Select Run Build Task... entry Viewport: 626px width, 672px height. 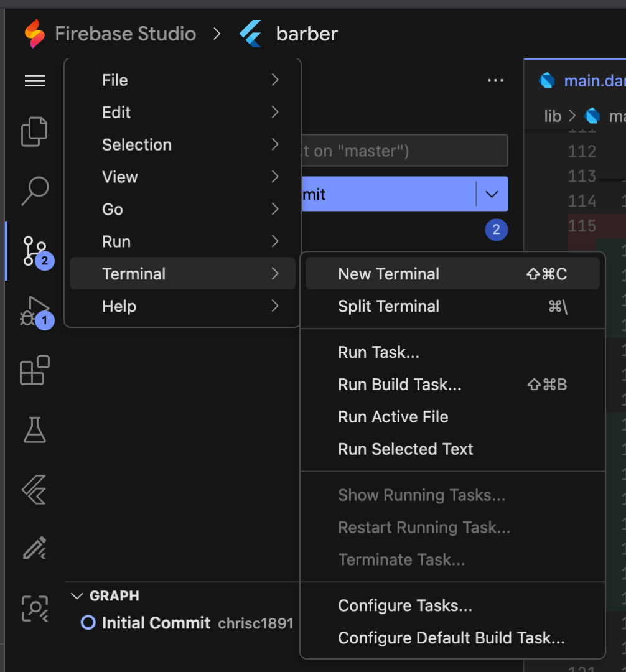click(399, 385)
